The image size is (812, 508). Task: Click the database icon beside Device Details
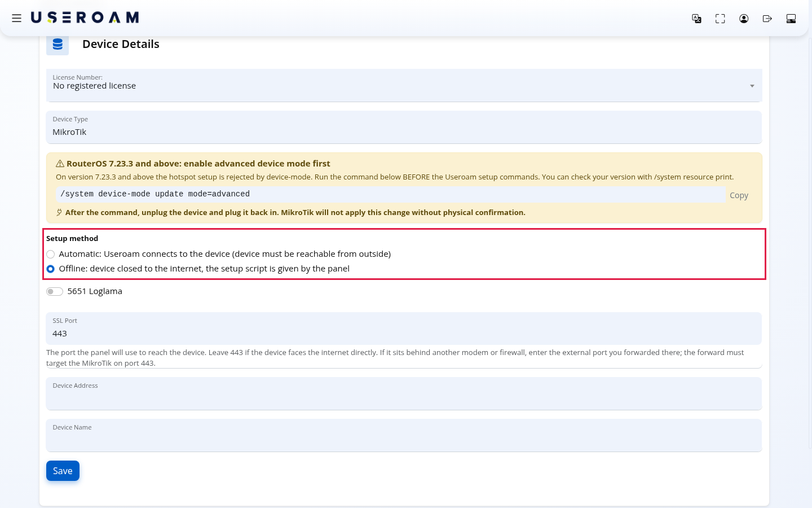pos(58,44)
